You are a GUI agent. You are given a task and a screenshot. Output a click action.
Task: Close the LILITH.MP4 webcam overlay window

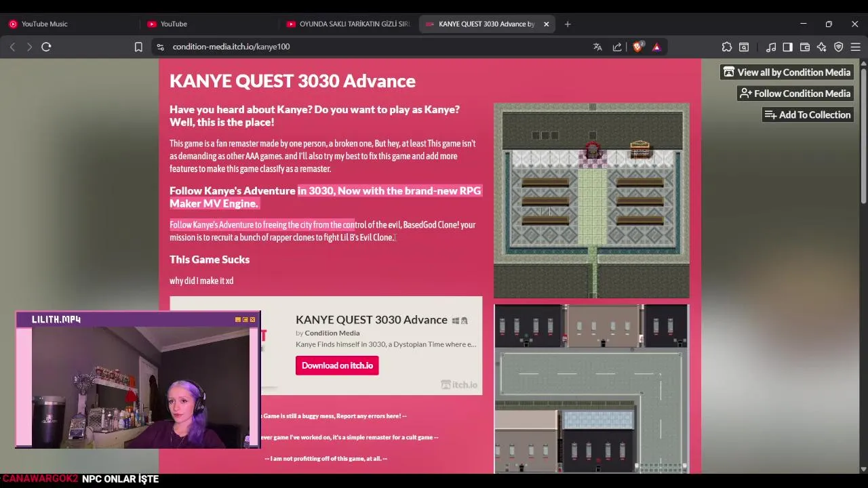(x=253, y=319)
